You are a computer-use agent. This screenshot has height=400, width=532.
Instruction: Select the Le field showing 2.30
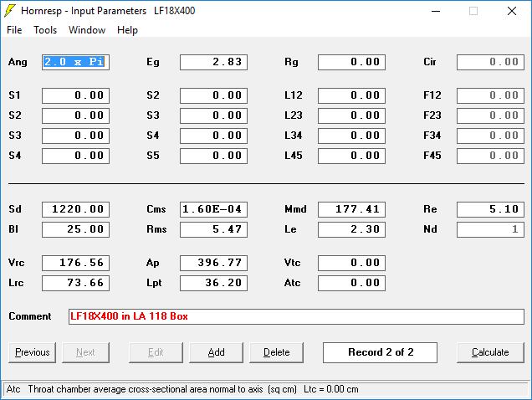tap(351, 229)
